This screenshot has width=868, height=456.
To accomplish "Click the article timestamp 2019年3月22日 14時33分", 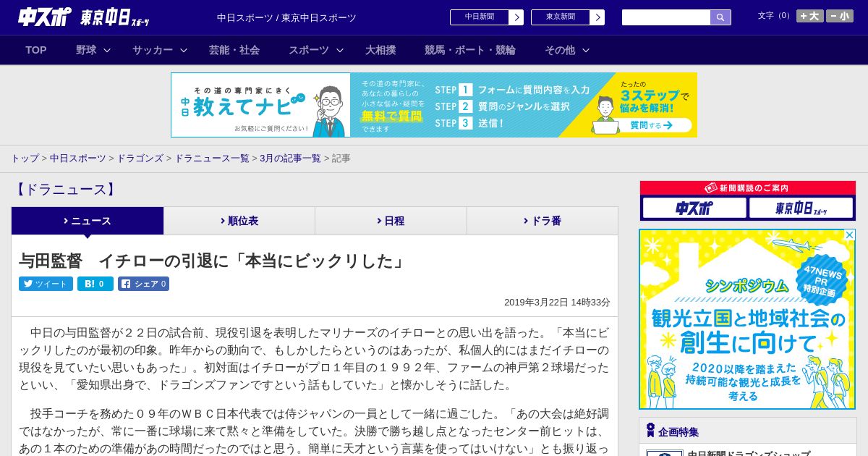I will click(x=557, y=303).
